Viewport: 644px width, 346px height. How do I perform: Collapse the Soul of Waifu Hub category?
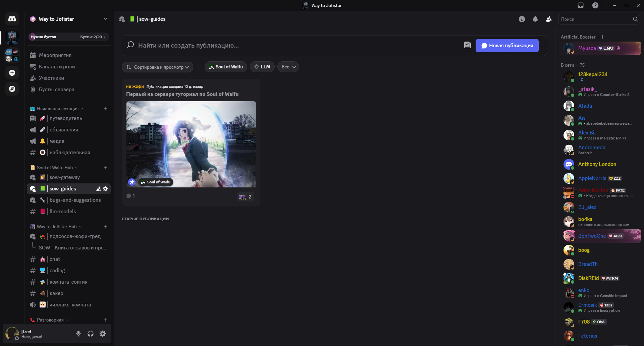(x=54, y=168)
